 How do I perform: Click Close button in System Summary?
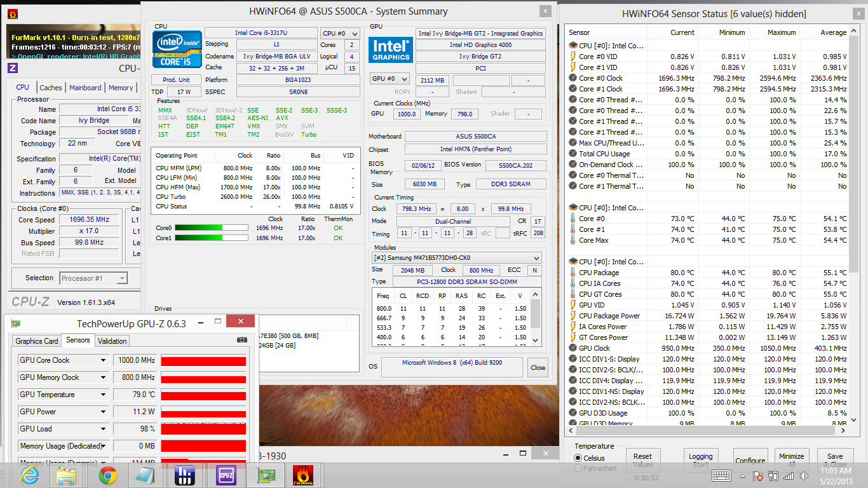(538, 367)
